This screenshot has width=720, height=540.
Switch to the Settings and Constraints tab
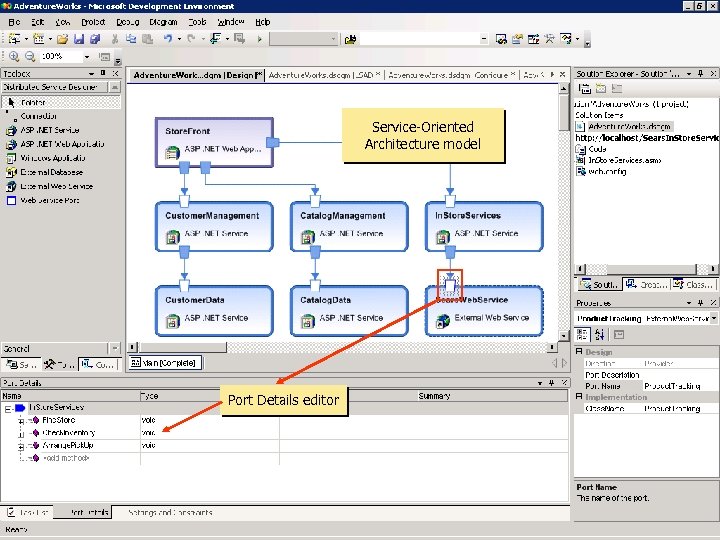(x=170, y=512)
